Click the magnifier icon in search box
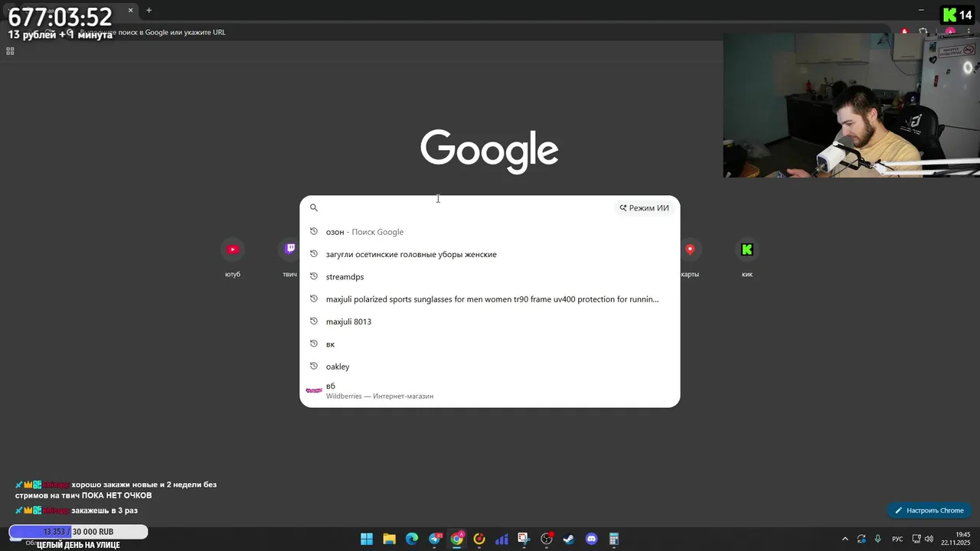Image resolution: width=980 pixels, height=551 pixels. (313, 207)
